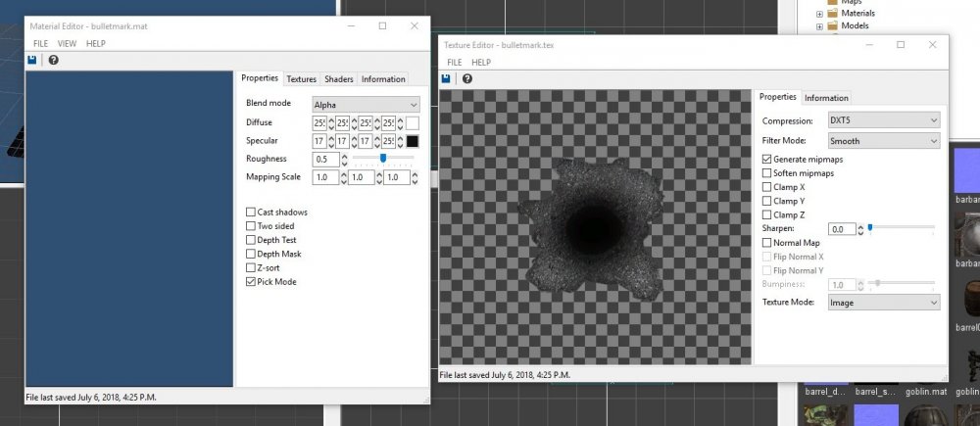Switch to the Shaders tab
The width and height of the screenshot is (980, 426).
339,79
